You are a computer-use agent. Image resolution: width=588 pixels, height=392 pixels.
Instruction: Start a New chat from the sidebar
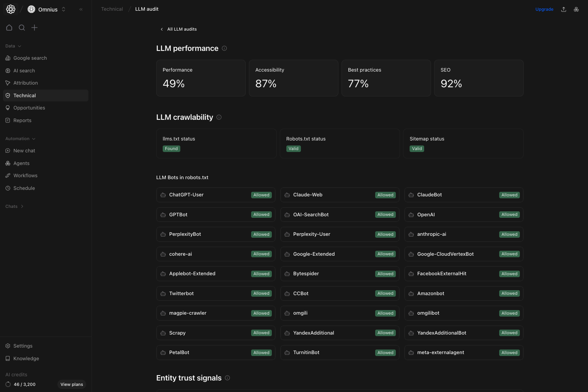click(x=46, y=151)
